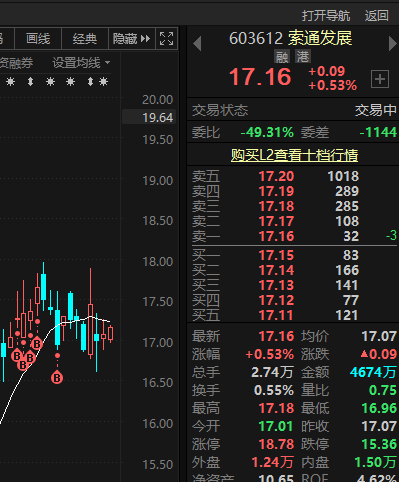Click the fullscreen expand icon
399x482 pixels.
click(x=166, y=39)
